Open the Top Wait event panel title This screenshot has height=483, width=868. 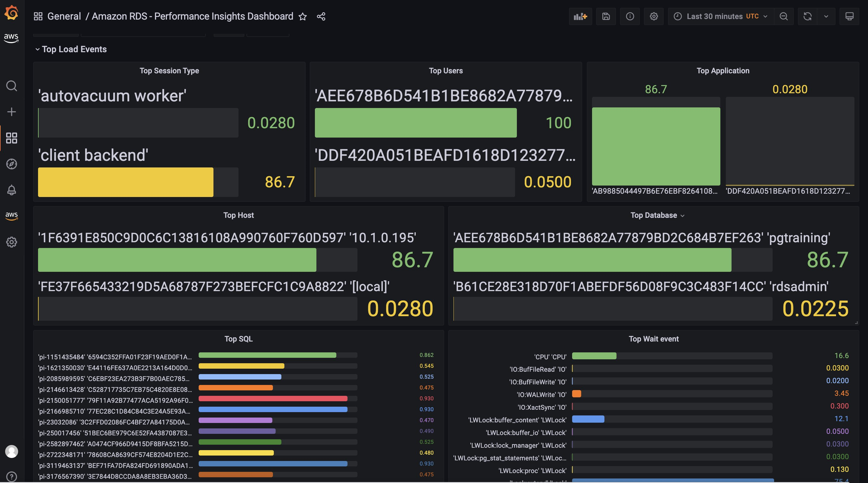pos(654,339)
